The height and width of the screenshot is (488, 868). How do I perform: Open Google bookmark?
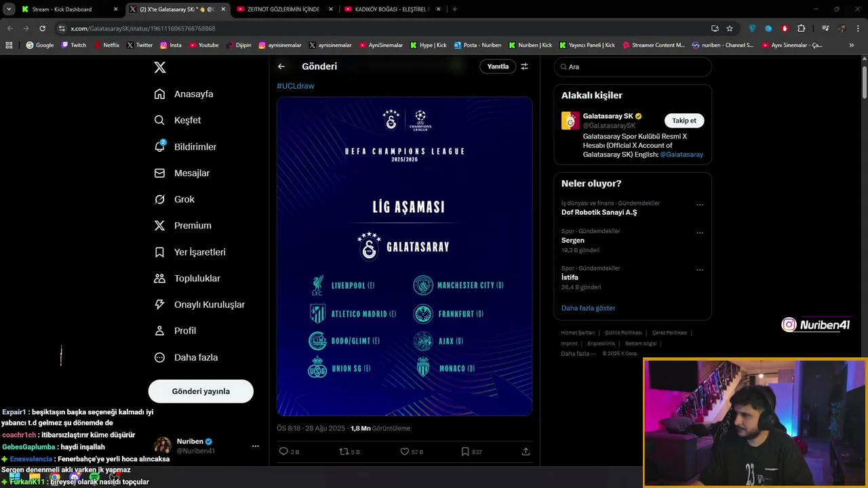coord(40,45)
